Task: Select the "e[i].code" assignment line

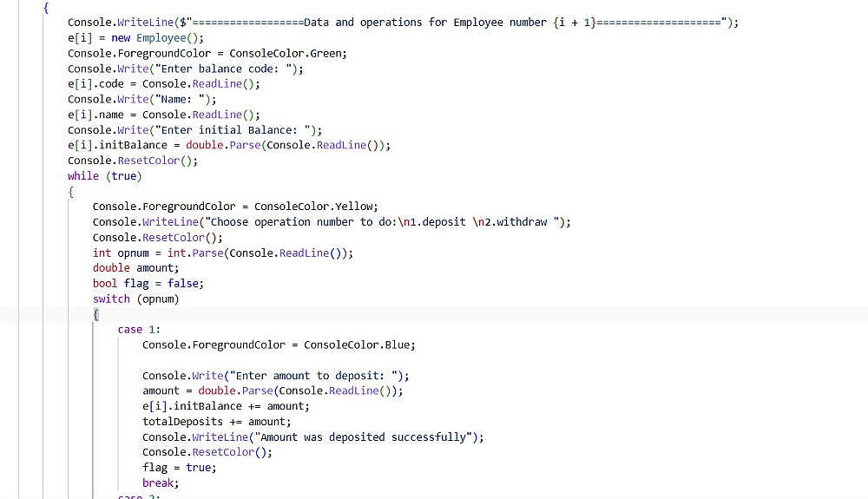Action: (x=164, y=84)
